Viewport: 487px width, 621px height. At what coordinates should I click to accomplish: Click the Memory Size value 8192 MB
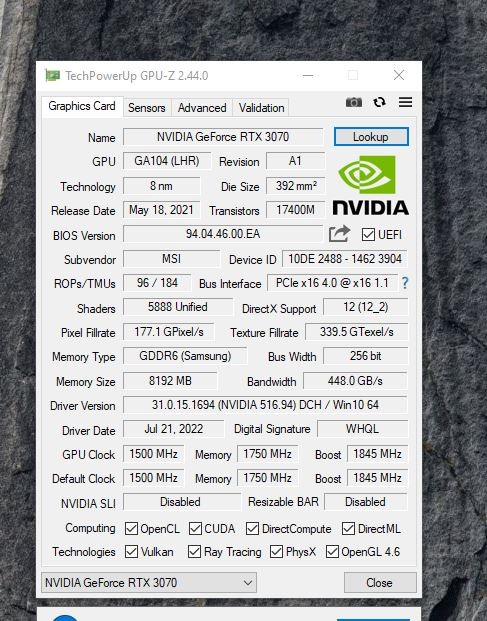click(x=170, y=381)
